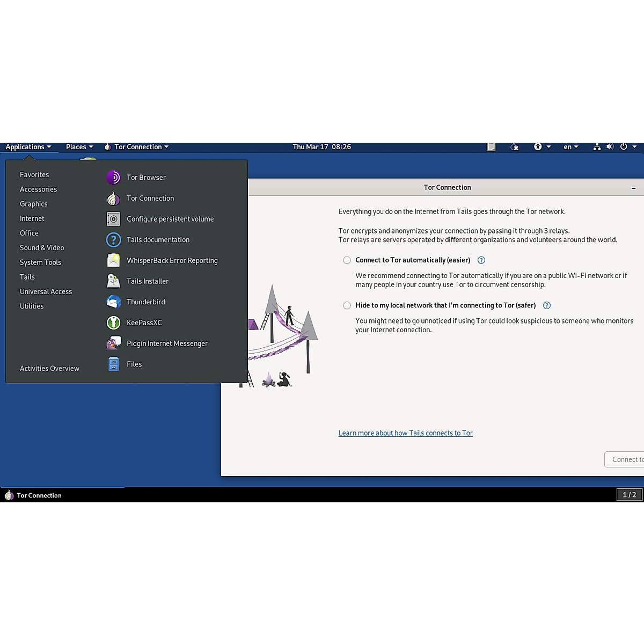
Task: Open WhisperBack Error Reporting
Action: click(x=172, y=261)
